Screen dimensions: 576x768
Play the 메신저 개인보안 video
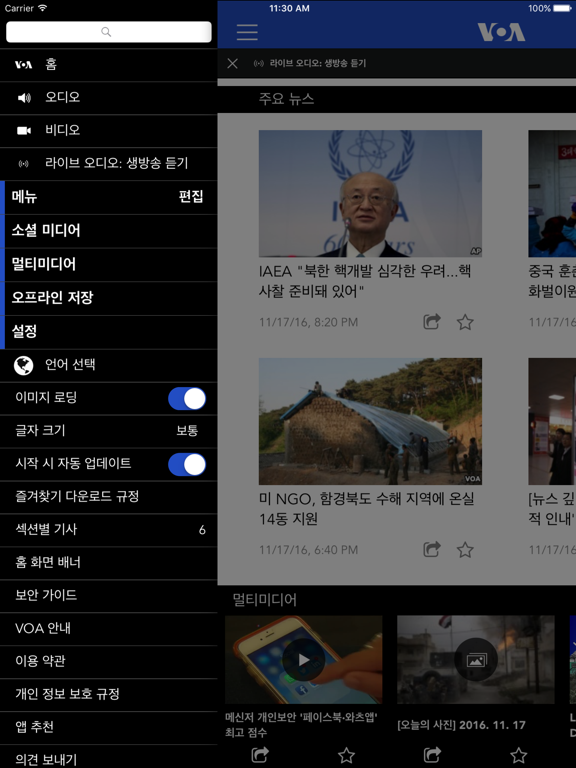[304, 660]
